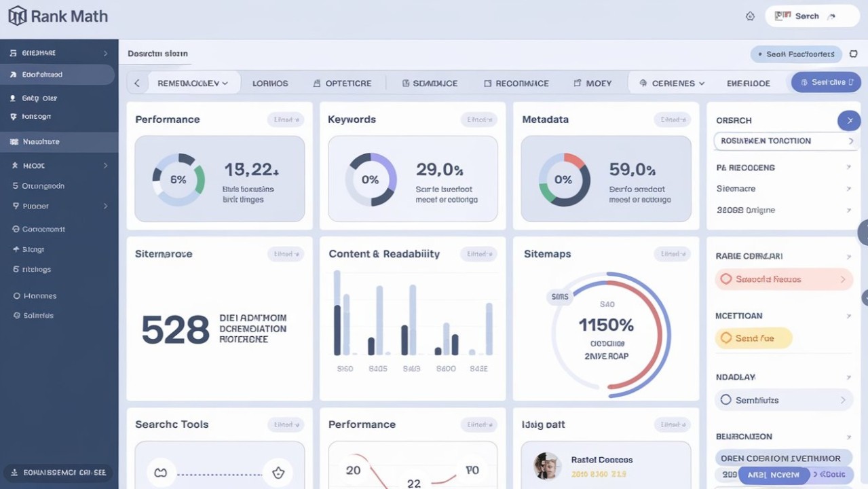
Task: Switch to the SDMDUCE tab
Action: click(430, 84)
